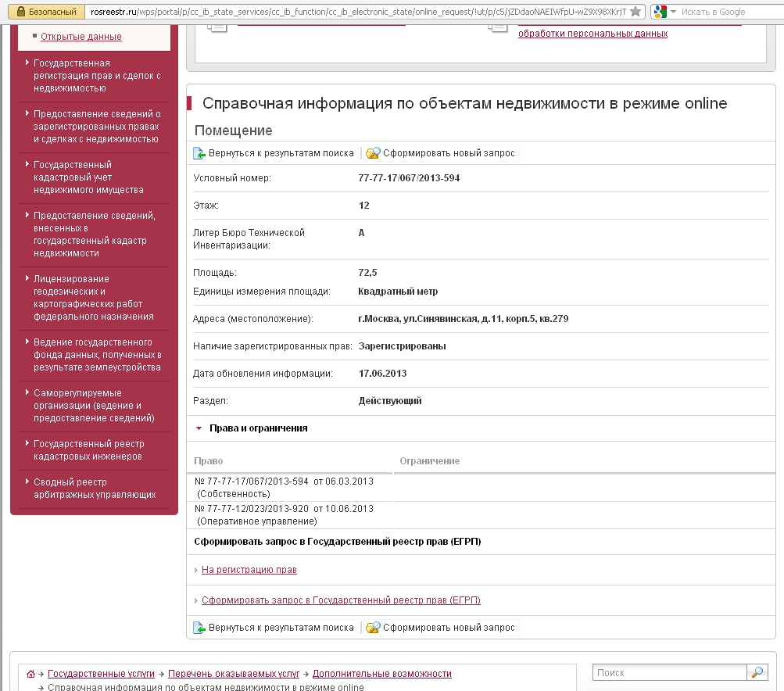The width and height of the screenshot is (784, 691).
Task: Click top green arrow return-to-results icon
Action: click(x=200, y=153)
